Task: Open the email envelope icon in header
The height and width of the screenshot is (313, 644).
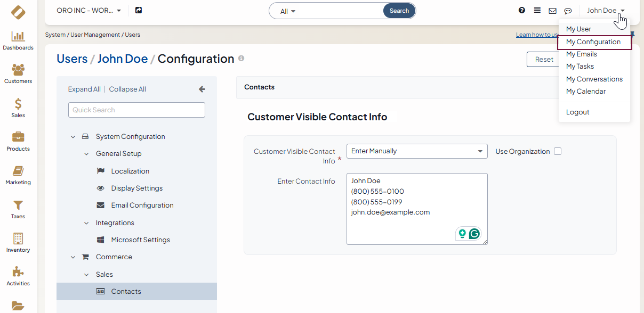Action: (552, 11)
